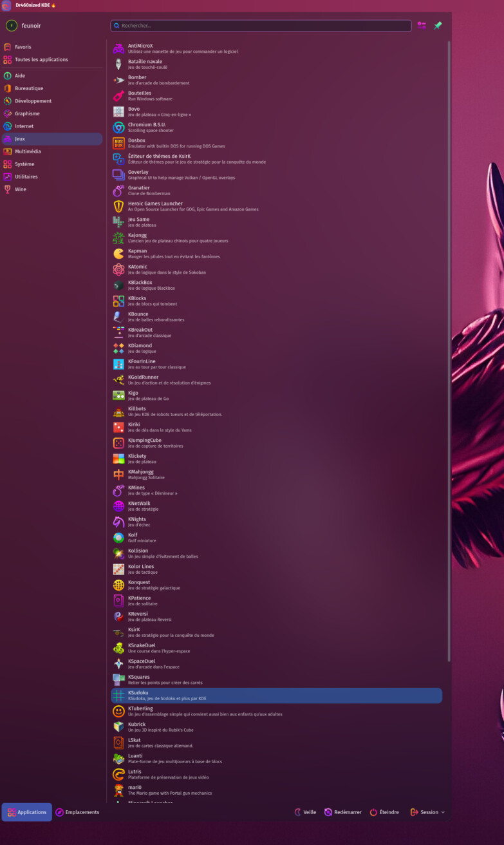Image resolution: width=504 pixels, height=845 pixels.
Task: Click the Éteindre power button
Action: pyautogui.click(x=384, y=812)
